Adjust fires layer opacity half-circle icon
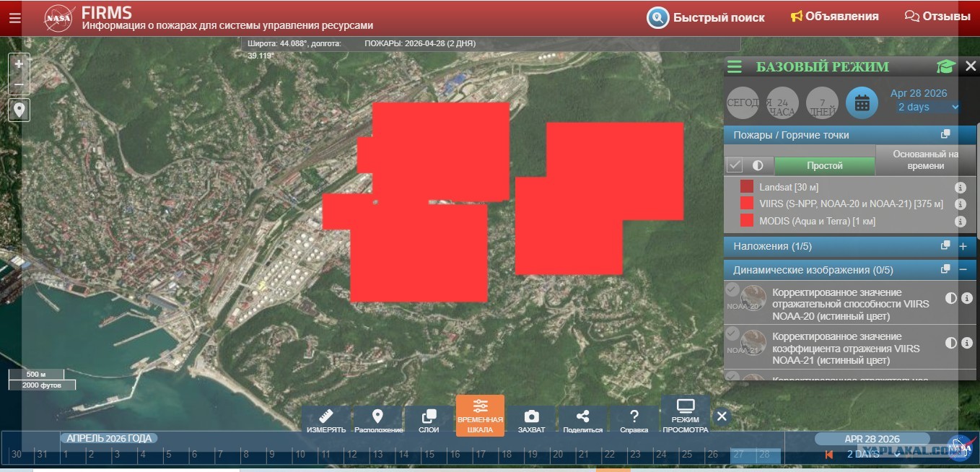This screenshot has width=980, height=472. tap(758, 165)
